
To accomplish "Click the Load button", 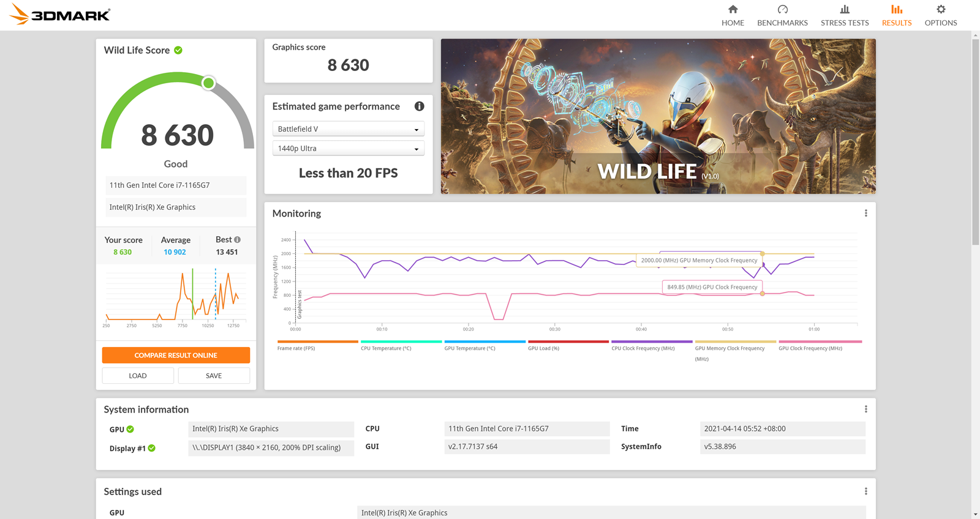I will point(138,376).
